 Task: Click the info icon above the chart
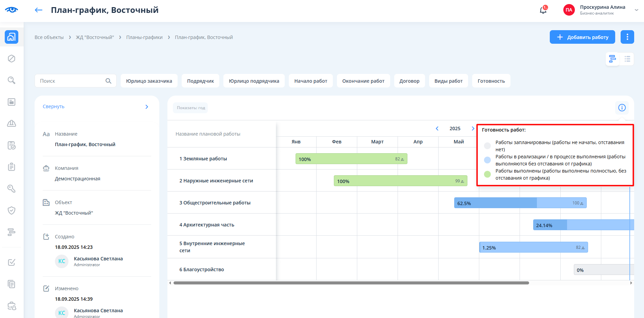click(x=622, y=108)
